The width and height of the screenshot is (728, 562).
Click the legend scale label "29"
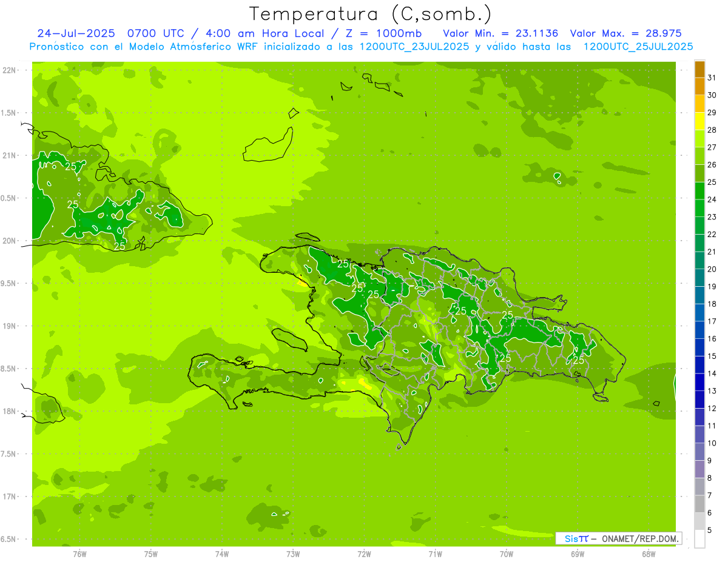(x=712, y=112)
